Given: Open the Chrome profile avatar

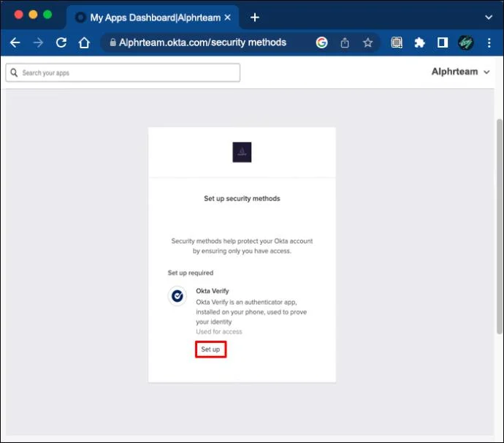Looking at the screenshot, I should click(x=465, y=42).
